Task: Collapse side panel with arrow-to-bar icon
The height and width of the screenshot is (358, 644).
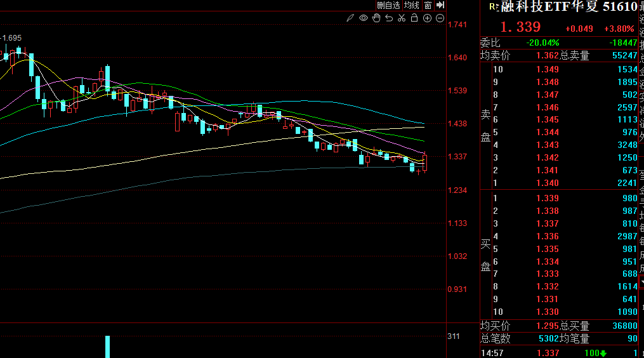Action: point(440,5)
